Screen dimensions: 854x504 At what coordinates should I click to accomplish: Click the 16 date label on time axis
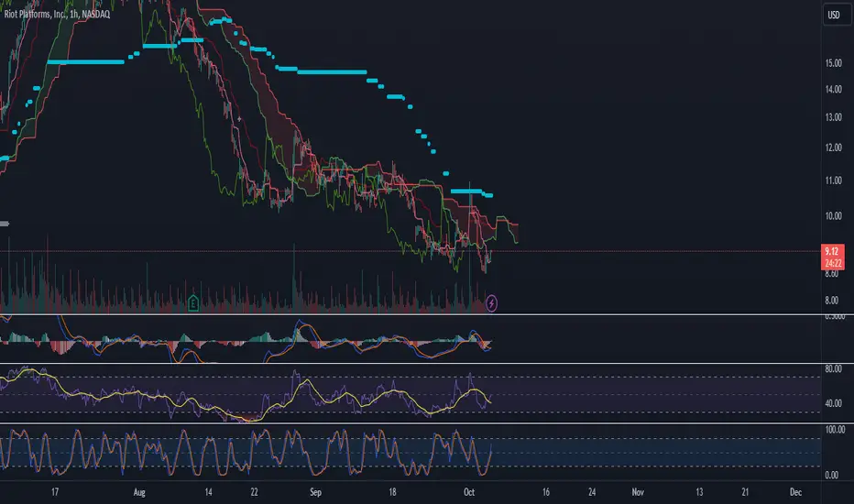[546, 493]
